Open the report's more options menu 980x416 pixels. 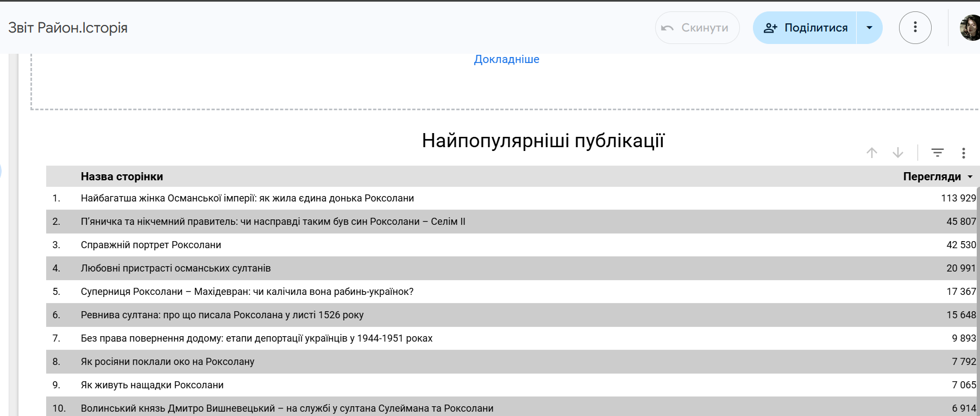pos(915,28)
